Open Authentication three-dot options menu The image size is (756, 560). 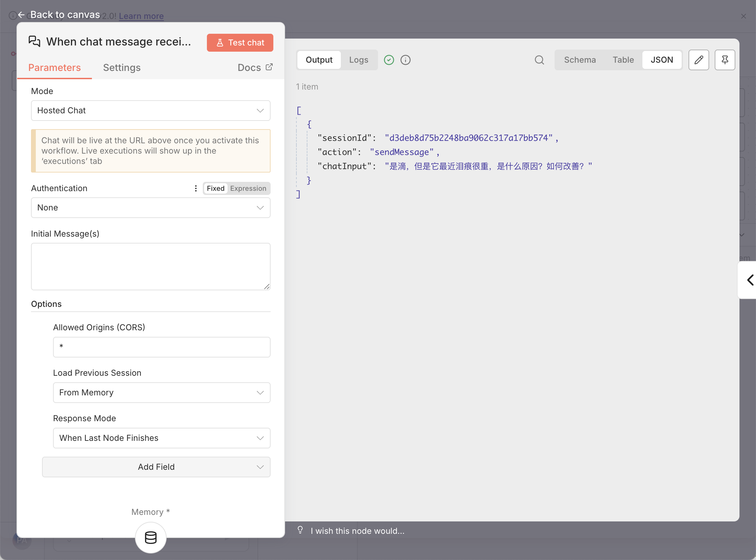tap(196, 188)
